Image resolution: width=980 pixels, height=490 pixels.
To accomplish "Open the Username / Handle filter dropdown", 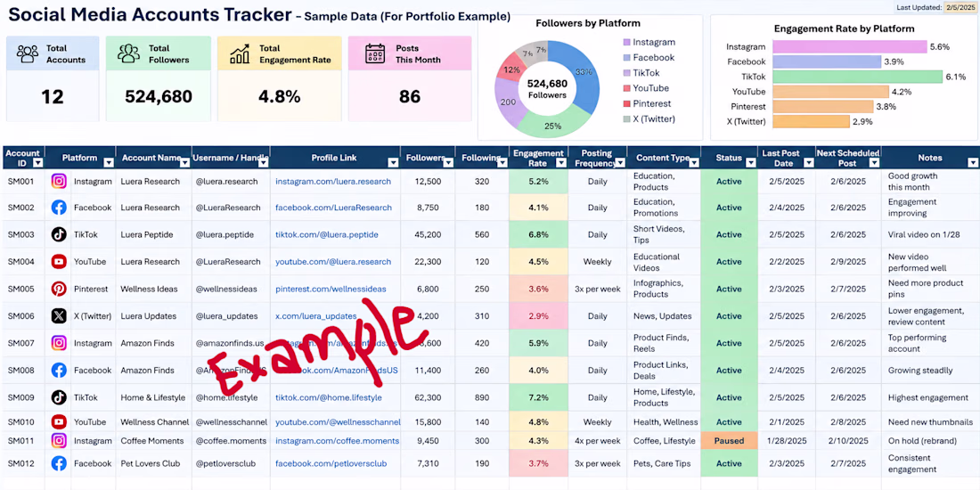I will (264, 162).
